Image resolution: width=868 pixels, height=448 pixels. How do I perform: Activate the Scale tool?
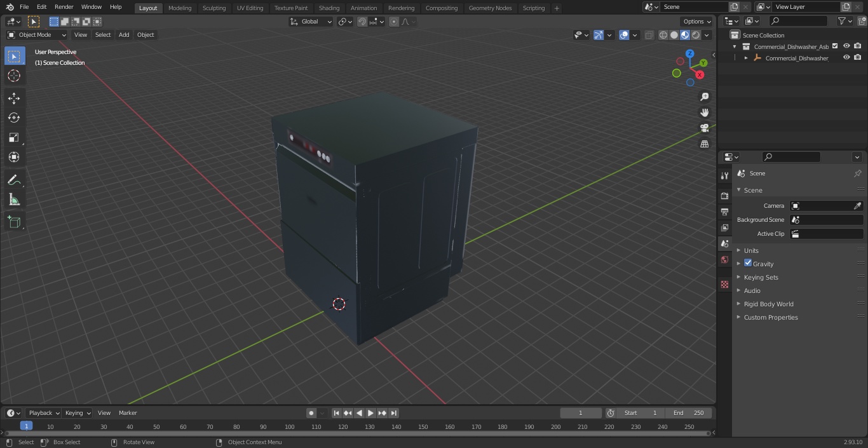coord(14,137)
